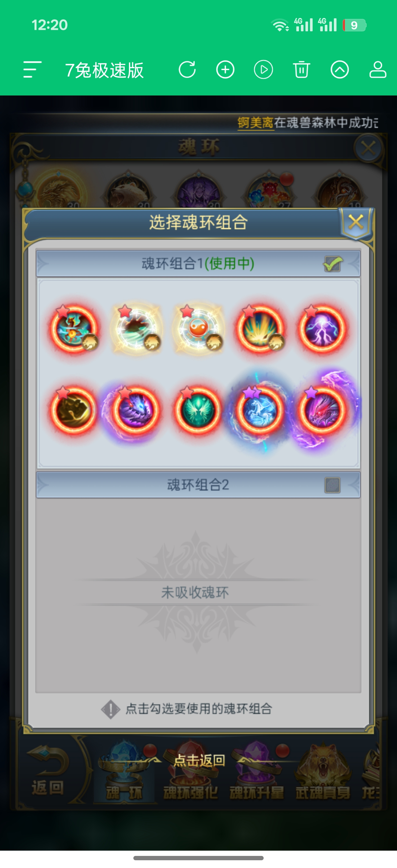Uncheck the 魂环组合1 green checkbox
The width and height of the screenshot is (397, 868).
click(332, 263)
